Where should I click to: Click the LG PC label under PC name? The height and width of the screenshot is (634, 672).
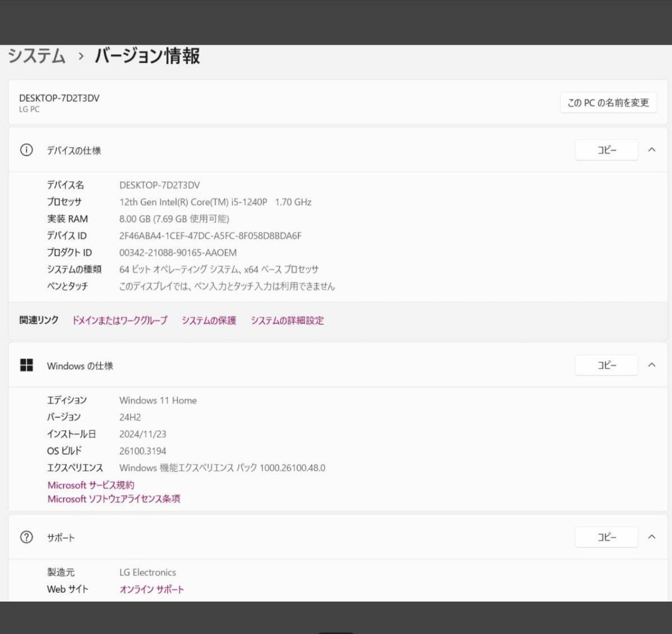tap(29, 109)
